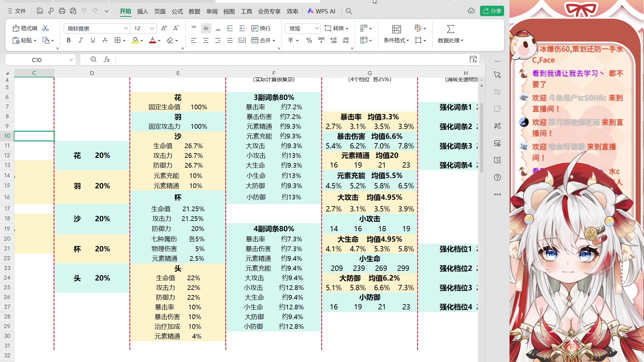Click the Save icon in quick access bar
The image size is (644, 362).
(40, 11)
